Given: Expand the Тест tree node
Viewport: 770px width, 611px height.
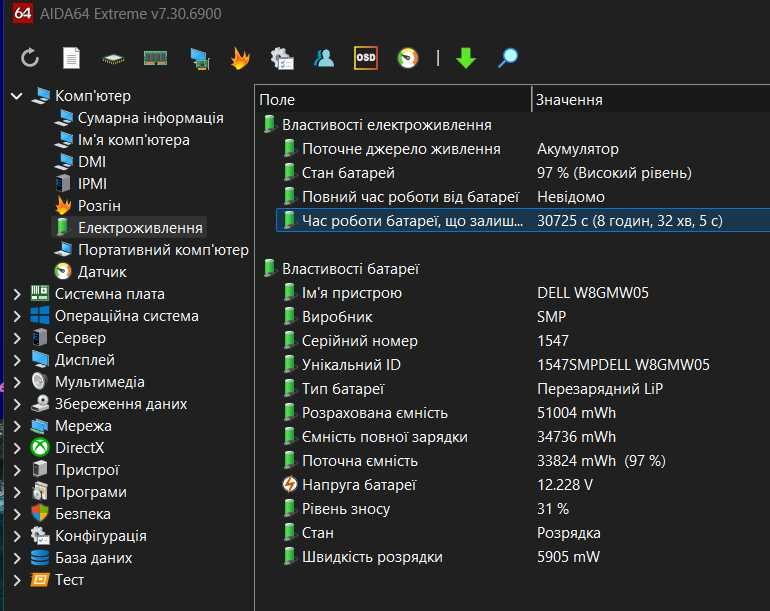Looking at the screenshot, I should coord(17,580).
